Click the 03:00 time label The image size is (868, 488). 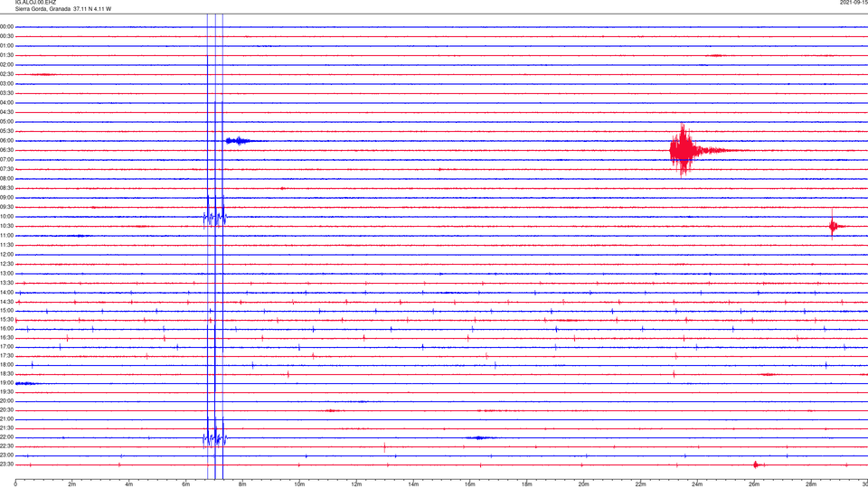(6, 83)
